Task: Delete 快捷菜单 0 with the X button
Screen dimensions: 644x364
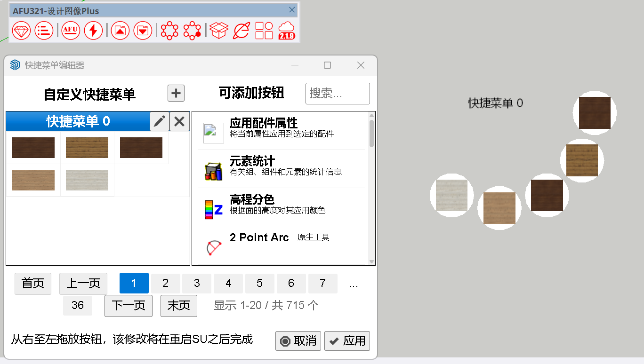Action: point(179,121)
